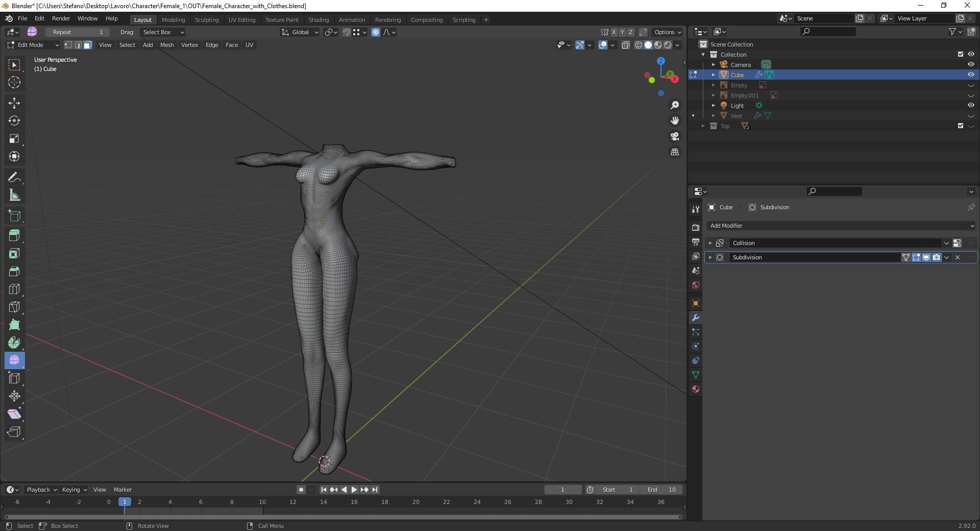Open the Physics properties tab
The height and width of the screenshot is (531, 980).
tap(696, 346)
